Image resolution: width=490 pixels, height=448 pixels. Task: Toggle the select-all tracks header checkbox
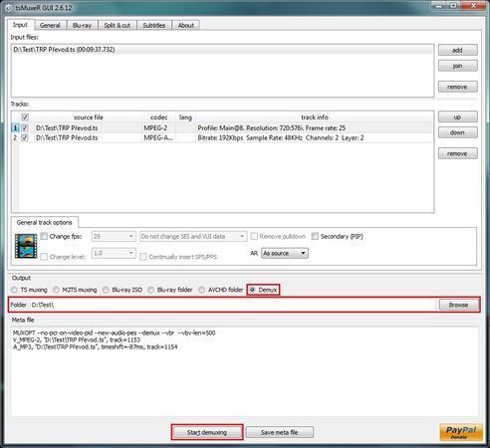(25, 117)
